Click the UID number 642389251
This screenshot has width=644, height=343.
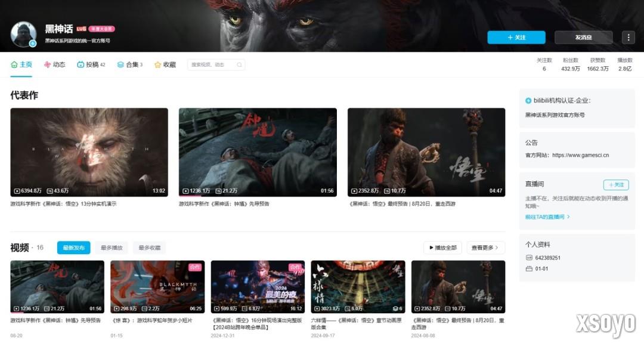[x=547, y=258]
